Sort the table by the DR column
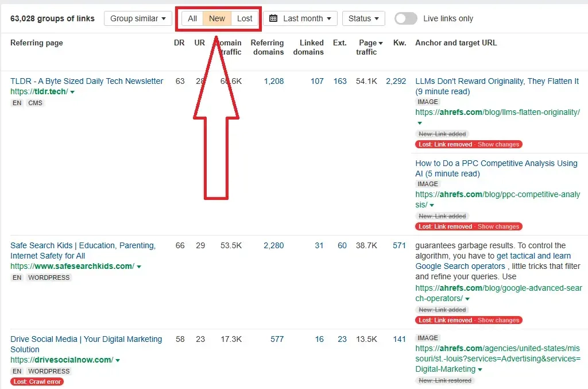The image size is (588, 389). tap(179, 43)
